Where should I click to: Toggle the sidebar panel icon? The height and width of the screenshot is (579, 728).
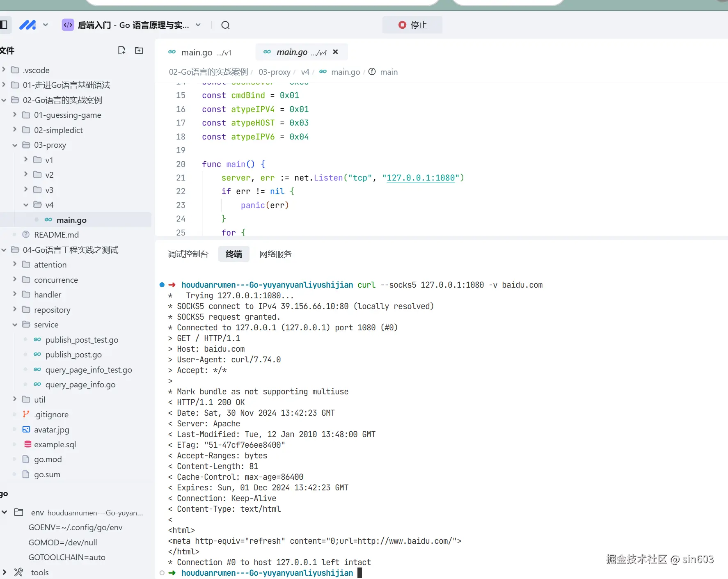[x=4, y=25]
